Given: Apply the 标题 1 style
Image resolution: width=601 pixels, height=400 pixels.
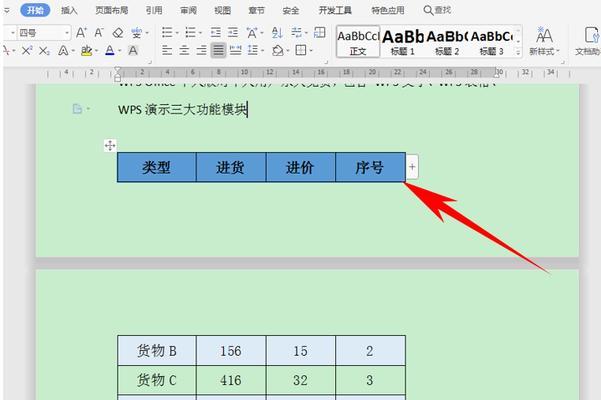Looking at the screenshot, I should [402, 42].
